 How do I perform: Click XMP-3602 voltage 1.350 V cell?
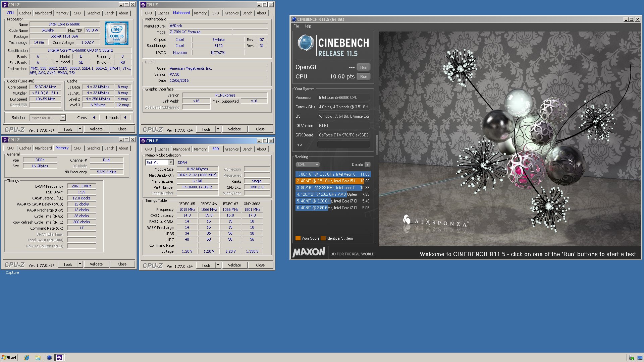pyautogui.click(x=252, y=251)
